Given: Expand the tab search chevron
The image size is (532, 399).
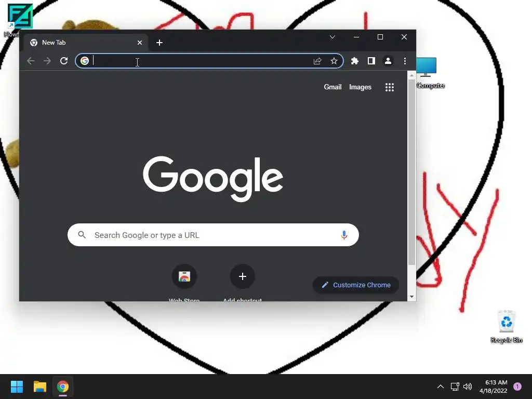Looking at the screenshot, I should click(332, 37).
